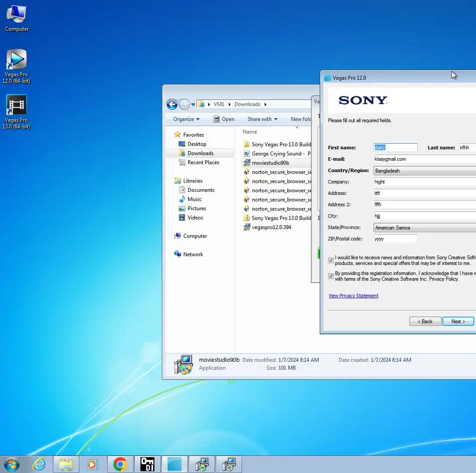Go back in the Explorer window

(172, 104)
